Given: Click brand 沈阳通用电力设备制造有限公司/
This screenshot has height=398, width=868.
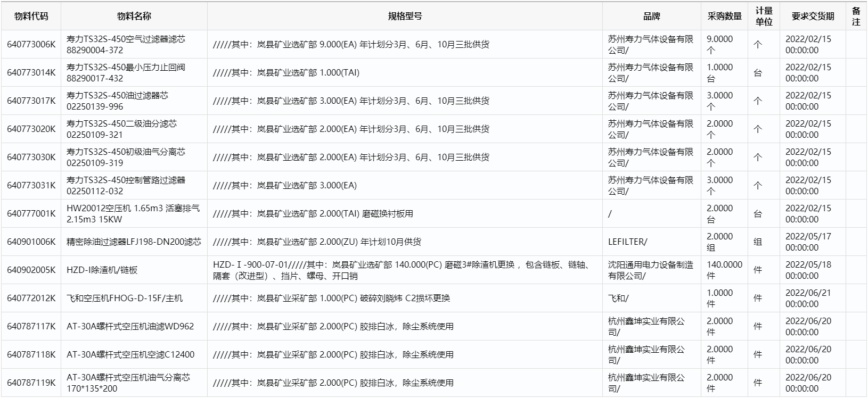Looking at the screenshot, I should pos(651,270).
